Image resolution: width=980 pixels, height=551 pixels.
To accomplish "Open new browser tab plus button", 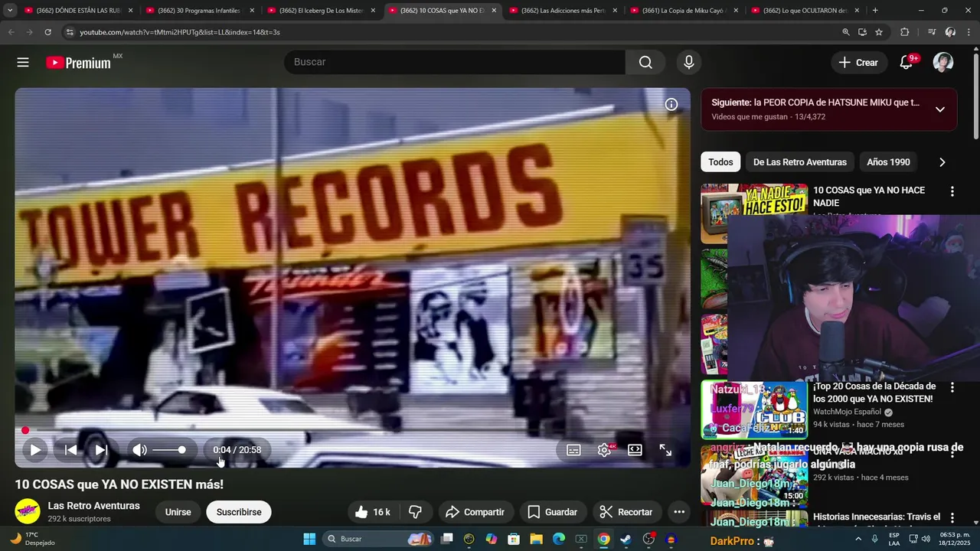I will (875, 11).
